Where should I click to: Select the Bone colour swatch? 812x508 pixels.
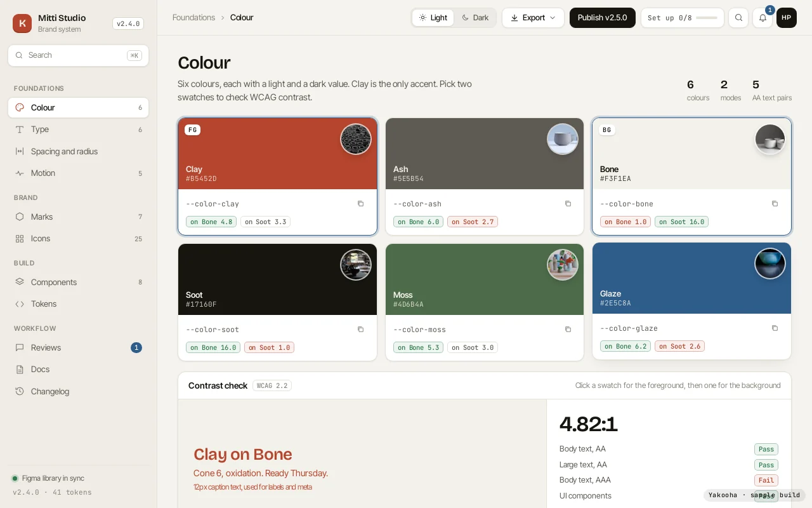point(691,154)
